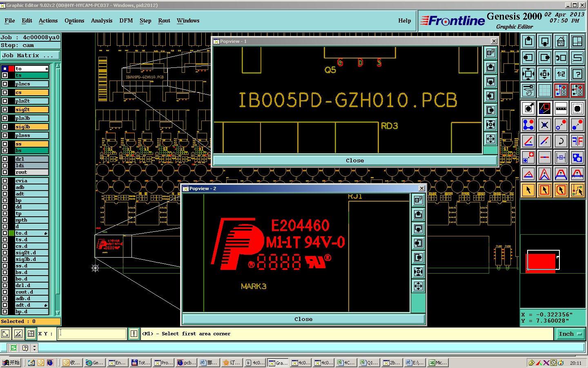The width and height of the screenshot is (588, 368).
Task: Toggle checkbox for layer rout
Action: point(5,172)
